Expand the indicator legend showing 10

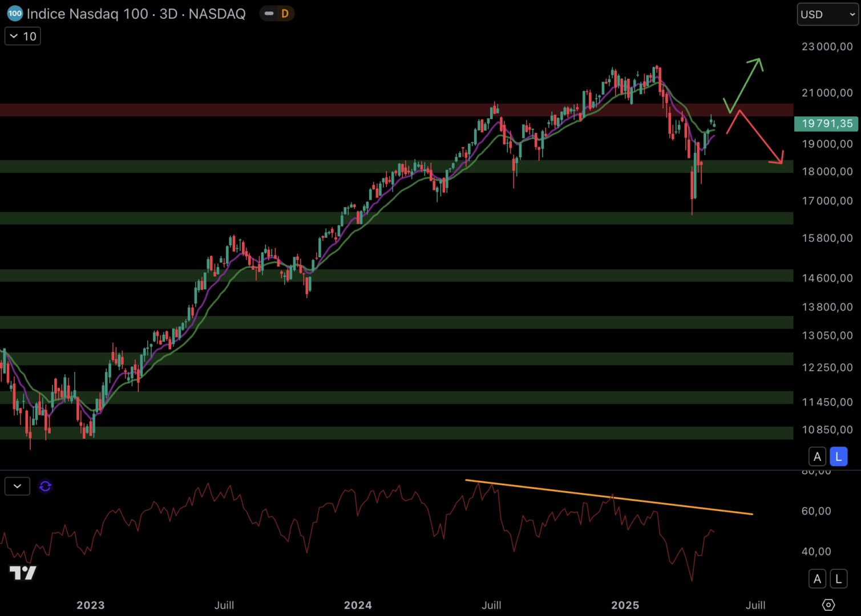click(23, 37)
